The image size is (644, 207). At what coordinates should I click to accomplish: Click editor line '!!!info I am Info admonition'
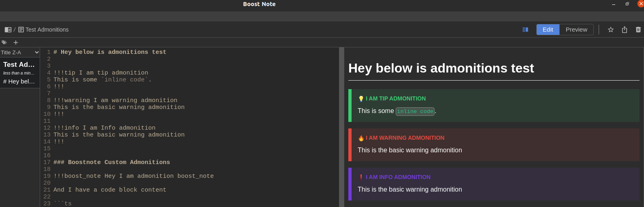tap(104, 128)
